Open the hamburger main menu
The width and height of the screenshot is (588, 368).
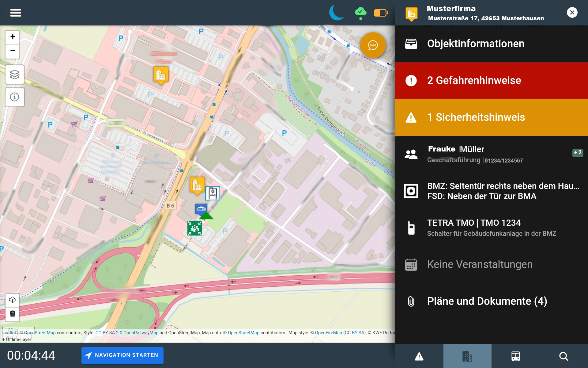tap(15, 13)
